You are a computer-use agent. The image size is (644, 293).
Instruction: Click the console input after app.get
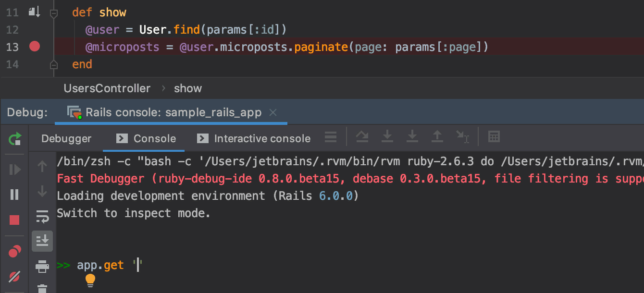click(x=137, y=265)
